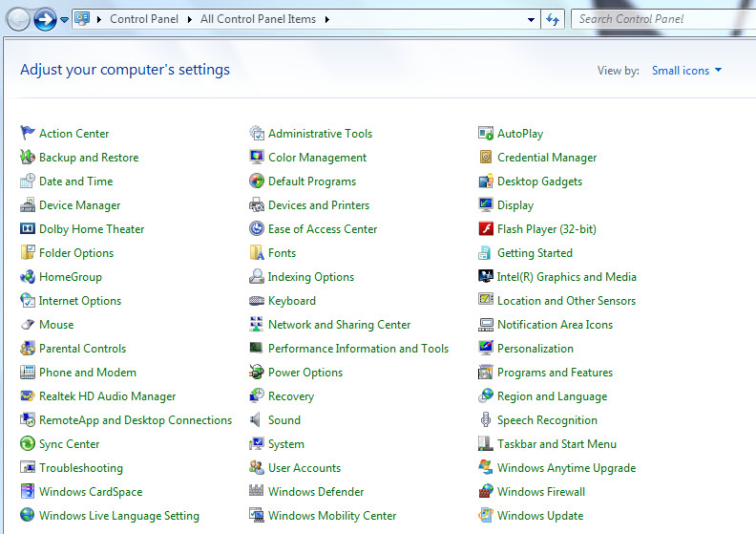
Task: Open the Getting Started link
Action: point(535,253)
